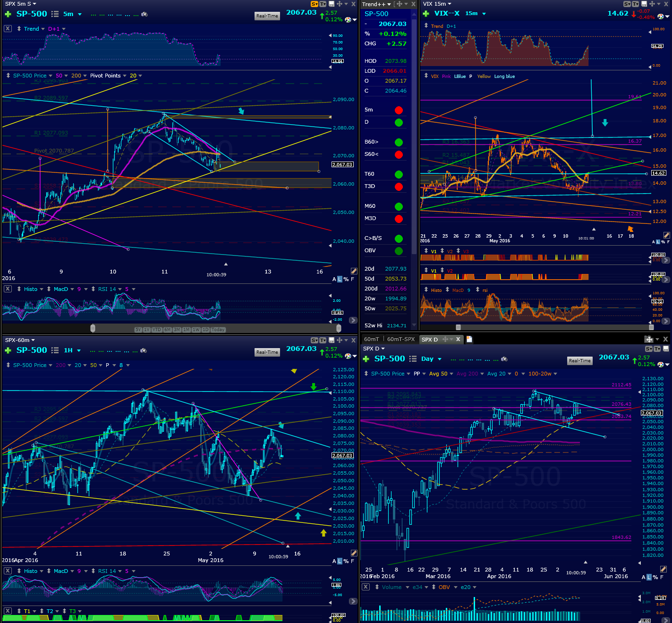Open the color palette icon in SPX-60m chart
672x623 pixels.
tap(348, 356)
